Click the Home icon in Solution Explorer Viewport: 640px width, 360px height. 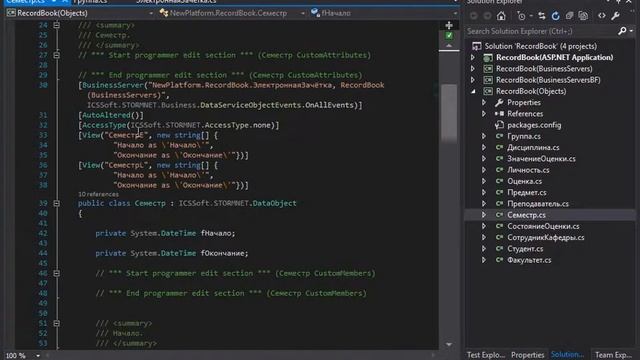[x=501, y=16]
